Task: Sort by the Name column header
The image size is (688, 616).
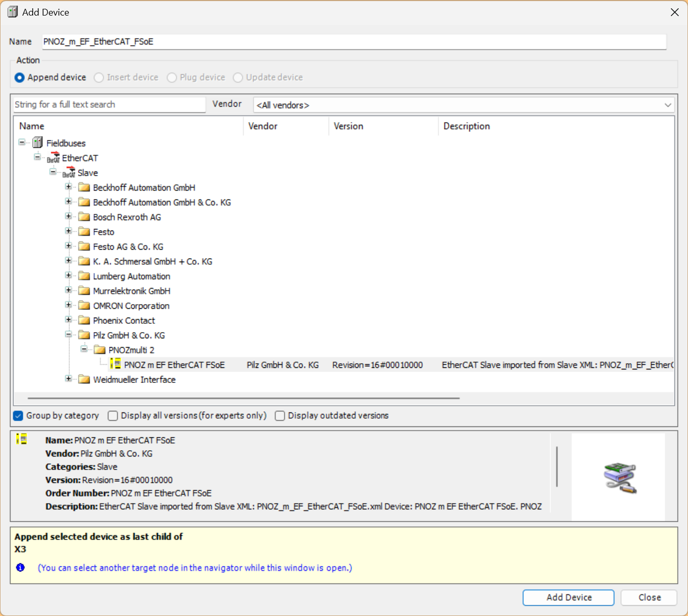Action: click(128, 126)
